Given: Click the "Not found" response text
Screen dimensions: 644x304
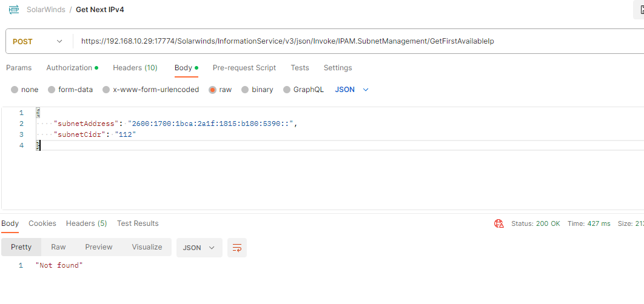Looking at the screenshot, I should point(59,265).
